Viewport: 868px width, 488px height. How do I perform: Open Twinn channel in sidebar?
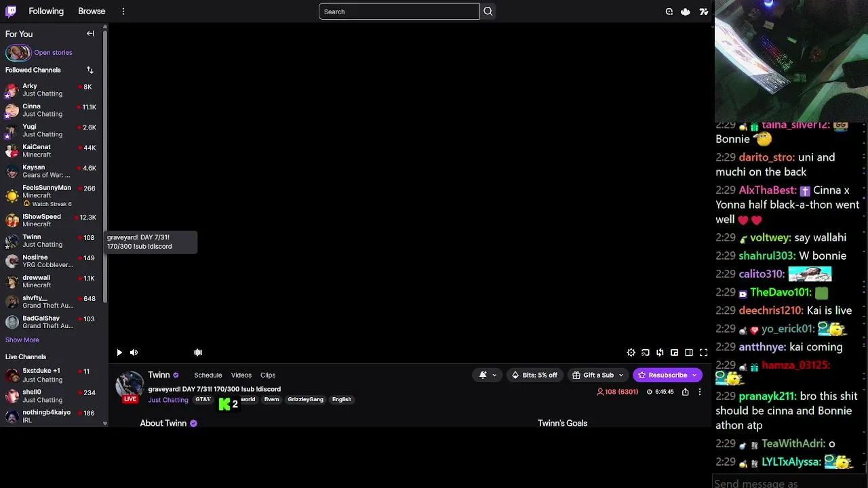tap(52, 241)
